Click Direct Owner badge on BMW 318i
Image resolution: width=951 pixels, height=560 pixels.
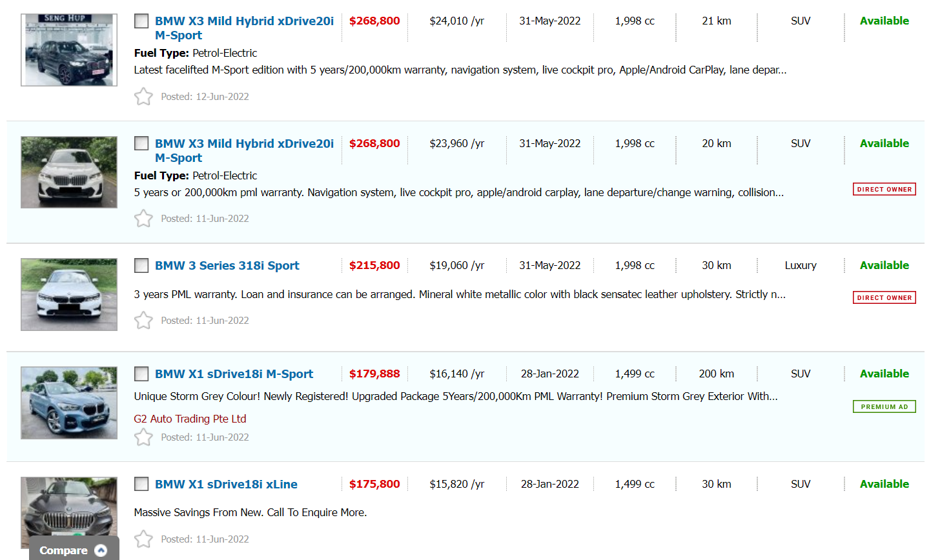click(x=884, y=297)
